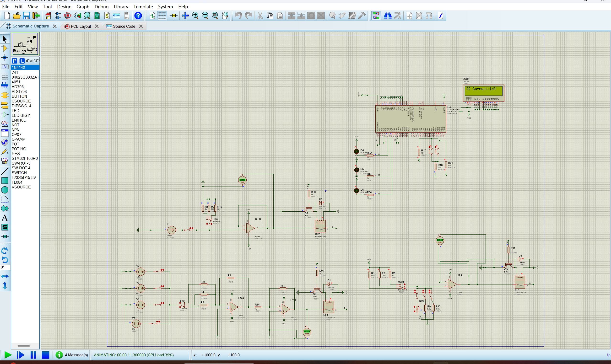Click the schematic overview thumbnail
Screen dimensions: 611x364
coord(25,44)
